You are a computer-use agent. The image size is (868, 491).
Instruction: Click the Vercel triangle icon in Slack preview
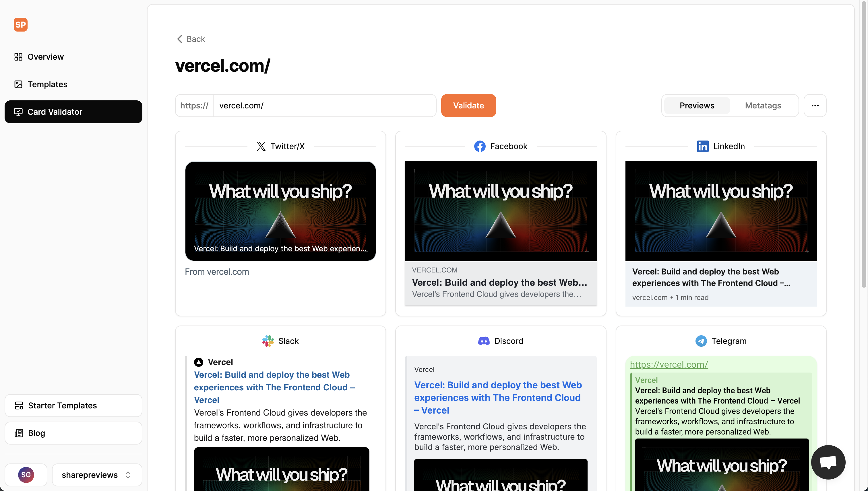tap(198, 362)
